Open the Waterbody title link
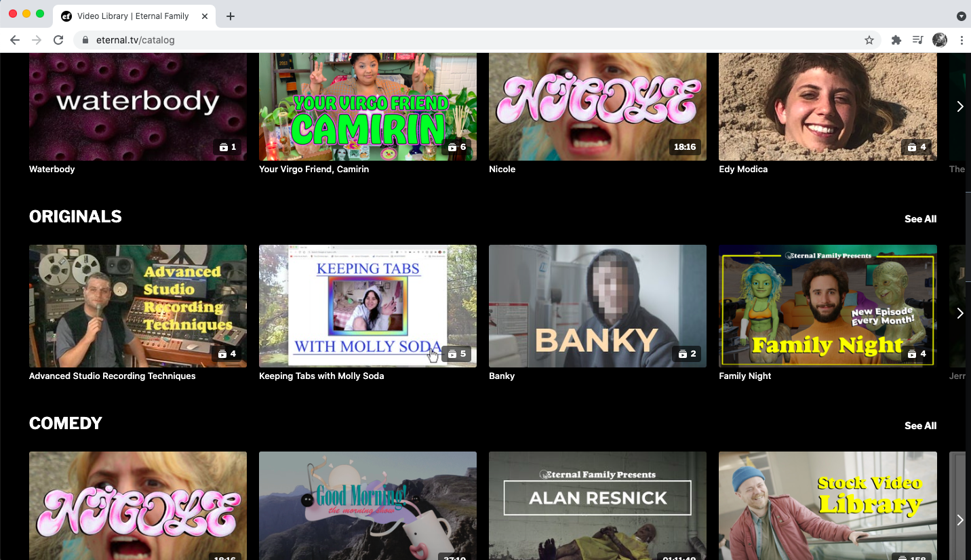The width and height of the screenshot is (971, 560). (52, 169)
